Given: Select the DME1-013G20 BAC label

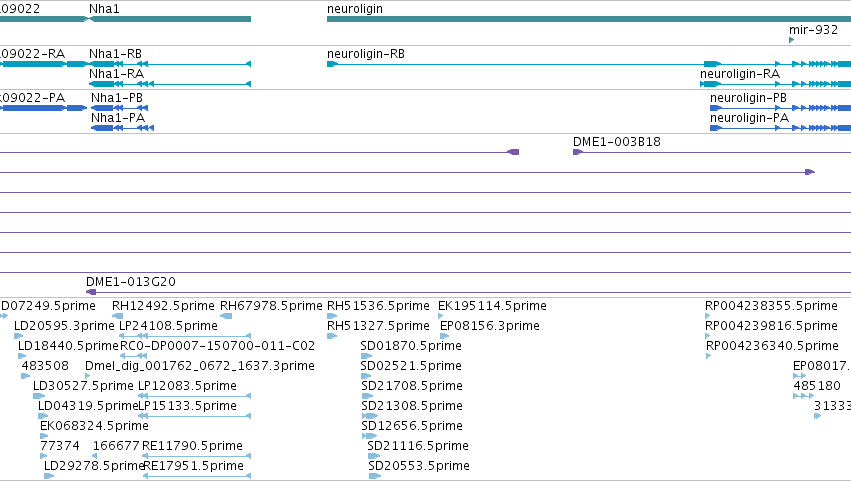Looking at the screenshot, I should pos(131,282).
